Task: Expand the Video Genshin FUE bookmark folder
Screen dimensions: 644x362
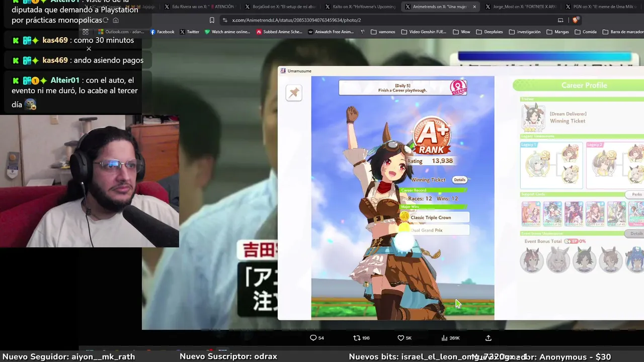Action: tap(424, 32)
